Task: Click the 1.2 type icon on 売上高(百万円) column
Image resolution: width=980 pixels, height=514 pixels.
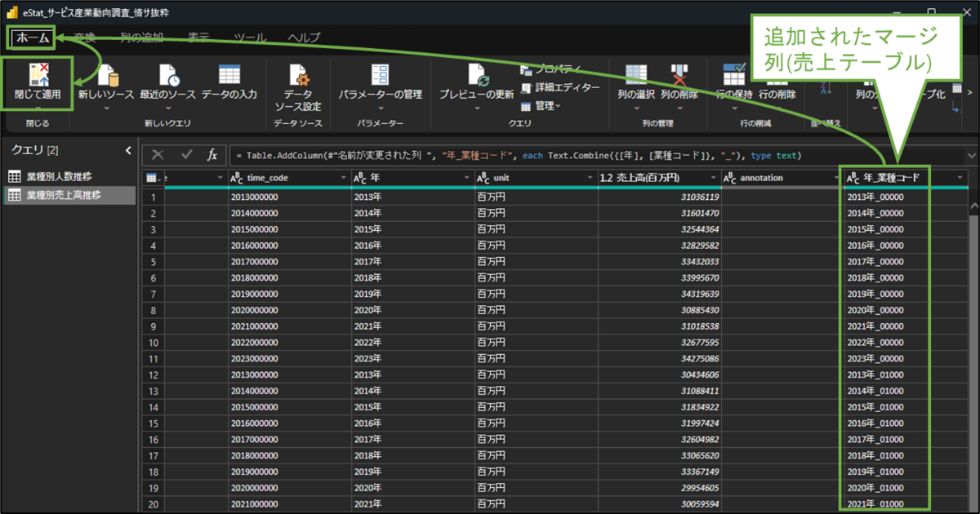Action: pos(605,177)
